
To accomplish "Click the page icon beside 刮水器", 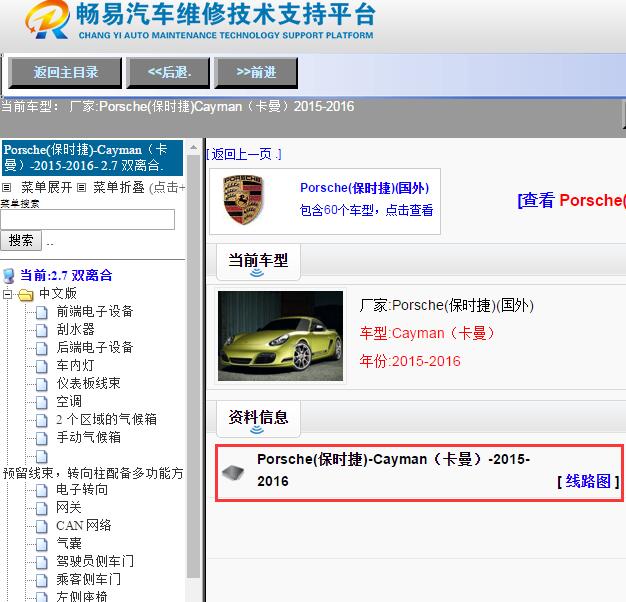I will pyautogui.click(x=42, y=330).
